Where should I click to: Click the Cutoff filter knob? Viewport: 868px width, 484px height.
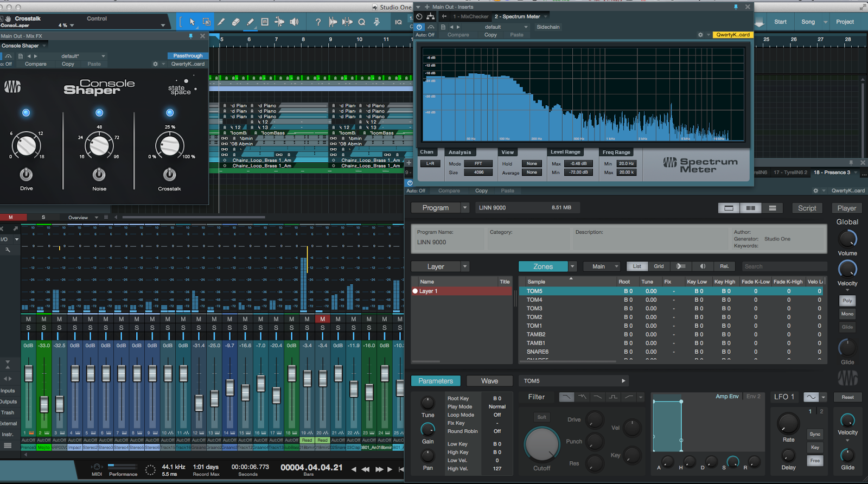(541, 444)
